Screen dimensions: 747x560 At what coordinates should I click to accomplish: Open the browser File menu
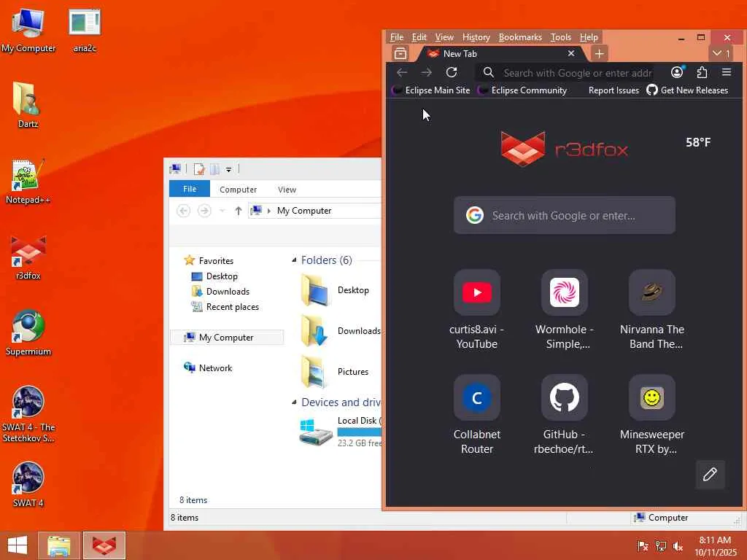click(x=396, y=37)
